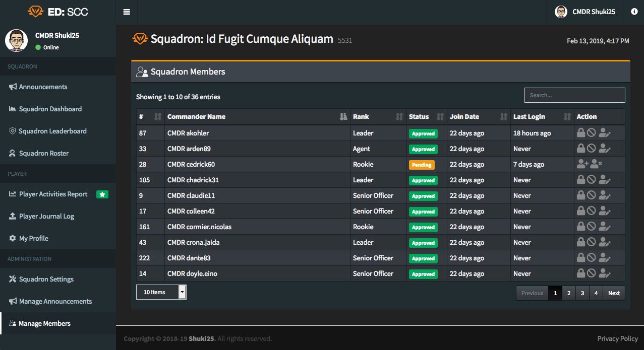The height and width of the screenshot is (350, 644).
Task: Select Manage Members in the sidebar
Action: point(58,323)
